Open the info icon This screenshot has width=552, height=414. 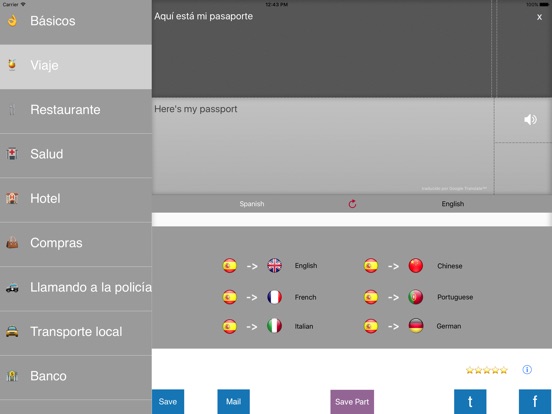tap(527, 370)
